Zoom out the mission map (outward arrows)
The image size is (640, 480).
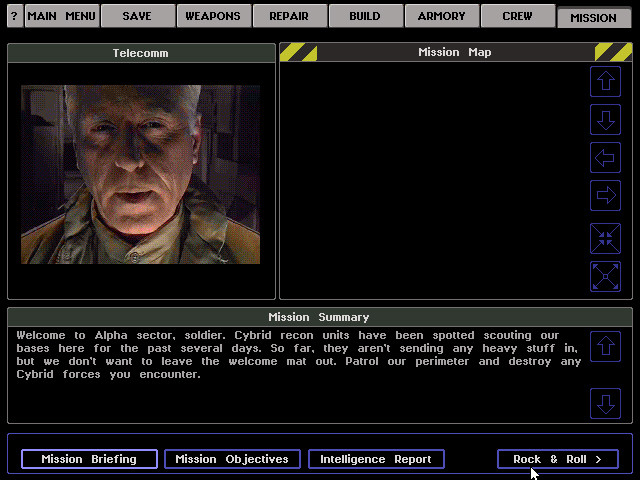coord(605,276)
